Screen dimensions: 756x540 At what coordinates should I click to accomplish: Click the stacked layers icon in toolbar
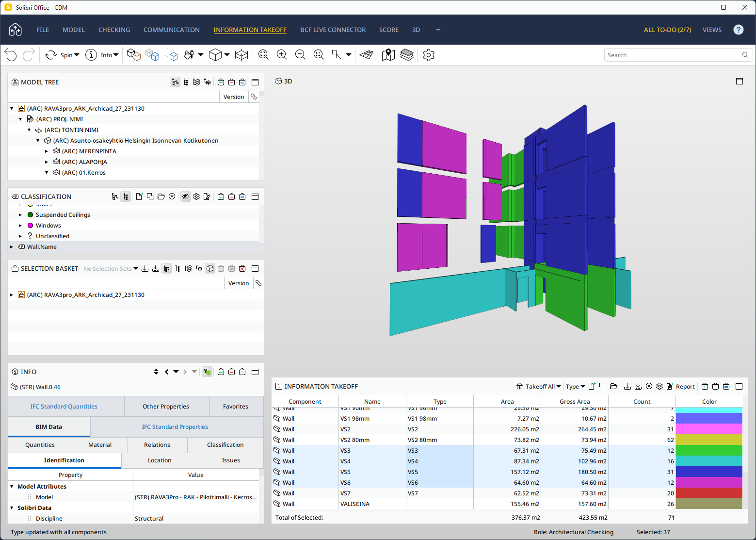click(407, 55)
